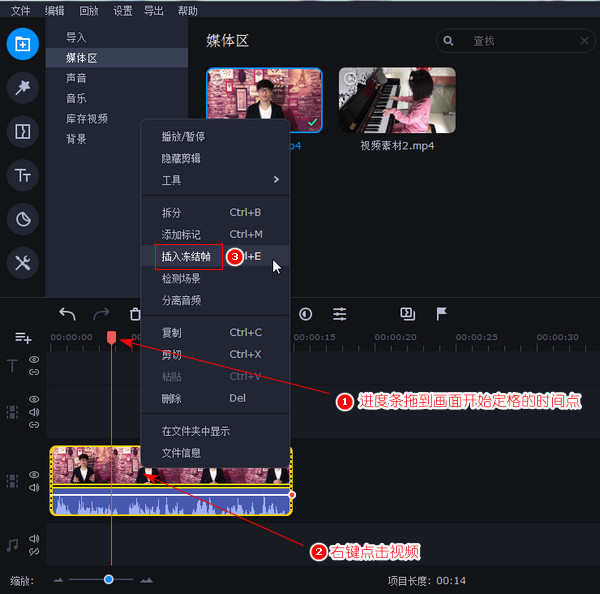This screenshot has width=600, height=594.
Task: Open the 设置 menu
Action: [123, 11]
